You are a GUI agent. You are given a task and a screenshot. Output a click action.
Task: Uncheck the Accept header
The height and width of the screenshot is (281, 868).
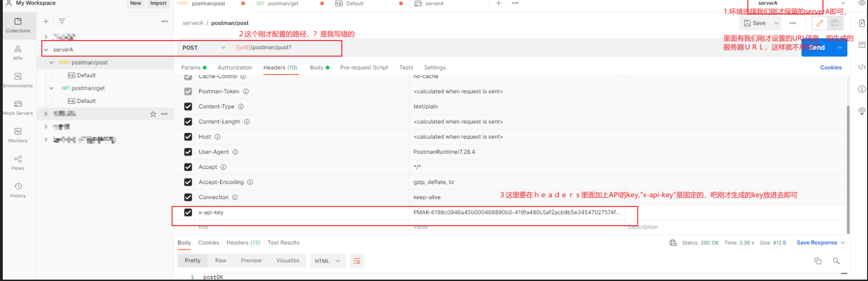pyautogui.click(x=188, y=167)
